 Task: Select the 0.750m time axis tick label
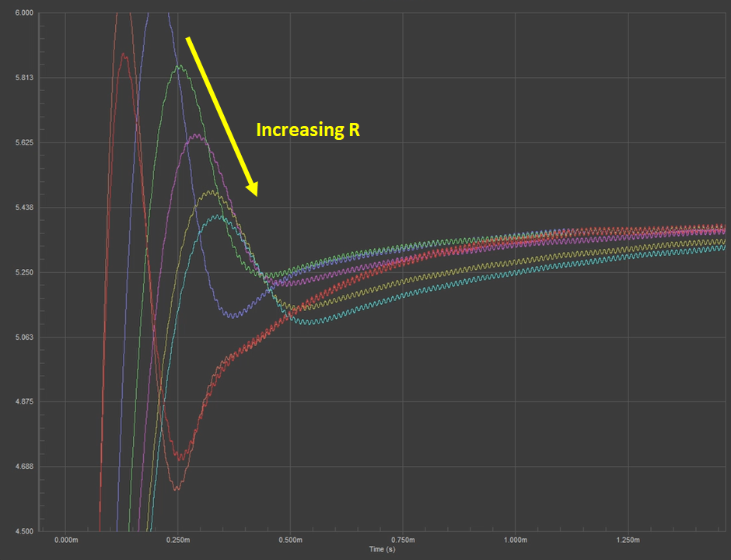click(x=403, y=540)
